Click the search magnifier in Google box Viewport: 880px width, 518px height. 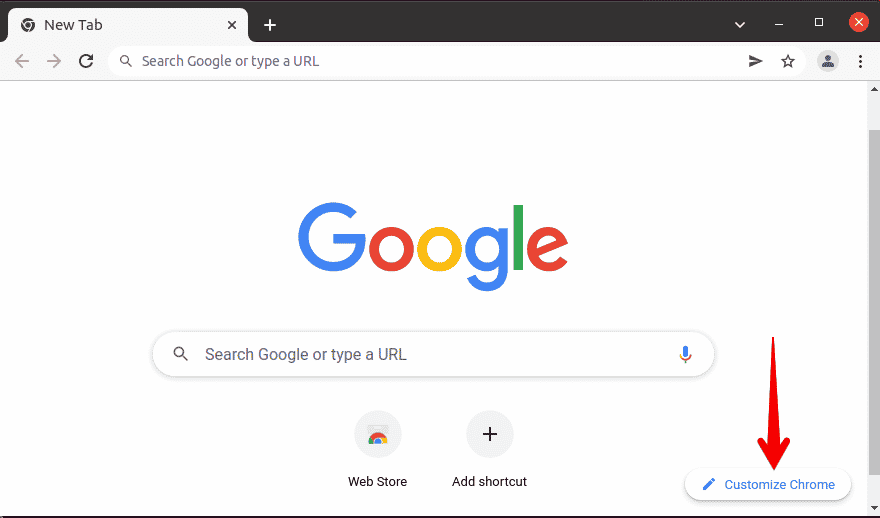tap(181, 354)
